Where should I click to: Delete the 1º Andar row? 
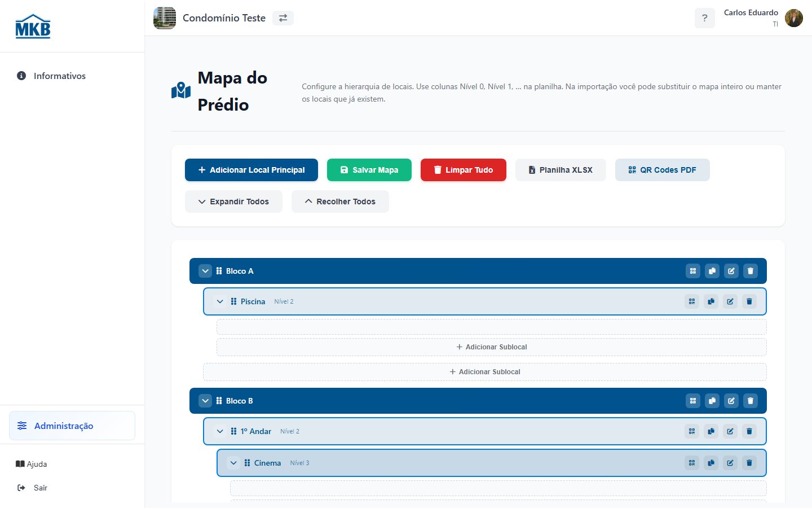click(x=749, y=431)
